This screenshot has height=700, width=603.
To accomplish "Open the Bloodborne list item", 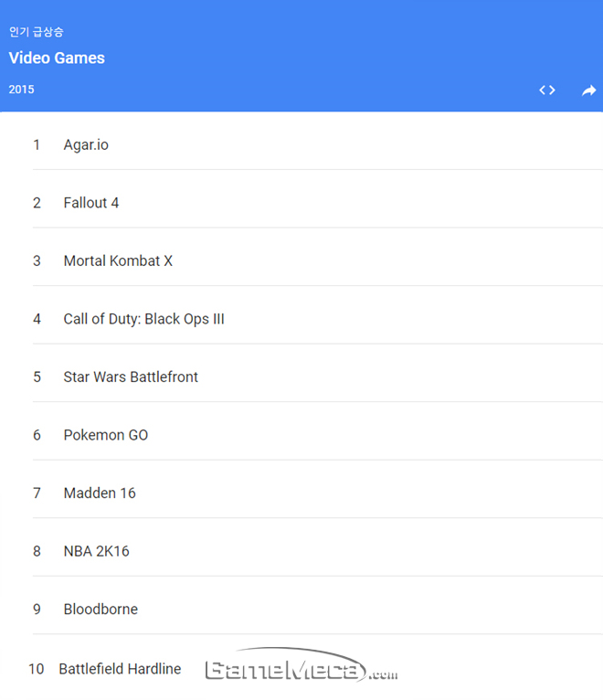I will pos(100,609).
